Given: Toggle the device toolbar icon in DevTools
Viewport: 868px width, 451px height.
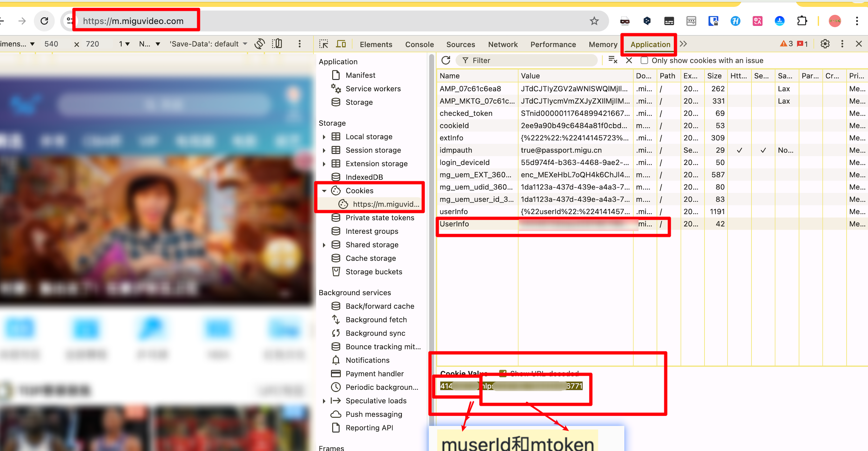Looking at the screenshot, I should coord(341,44).
